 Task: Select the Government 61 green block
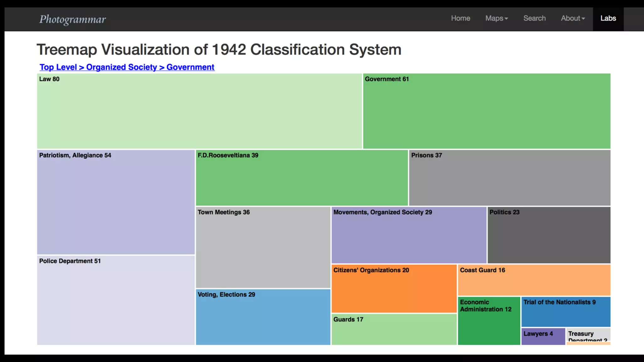[486, 111]
